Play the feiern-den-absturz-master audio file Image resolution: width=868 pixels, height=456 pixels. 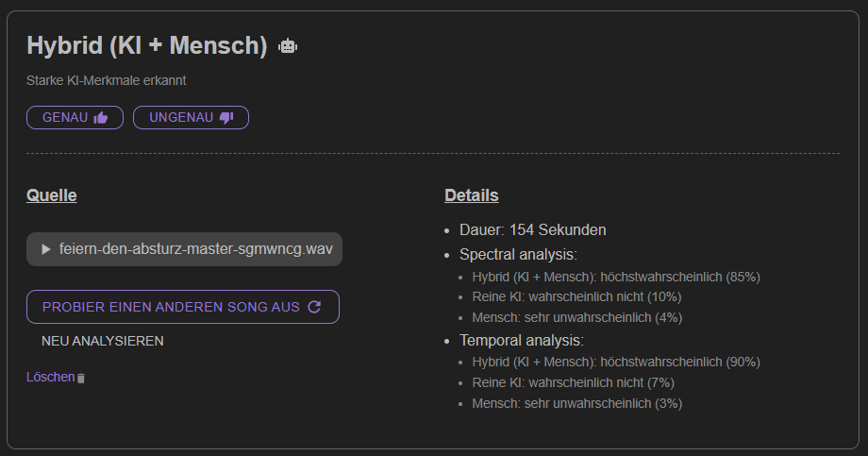(x=46, y=249)
